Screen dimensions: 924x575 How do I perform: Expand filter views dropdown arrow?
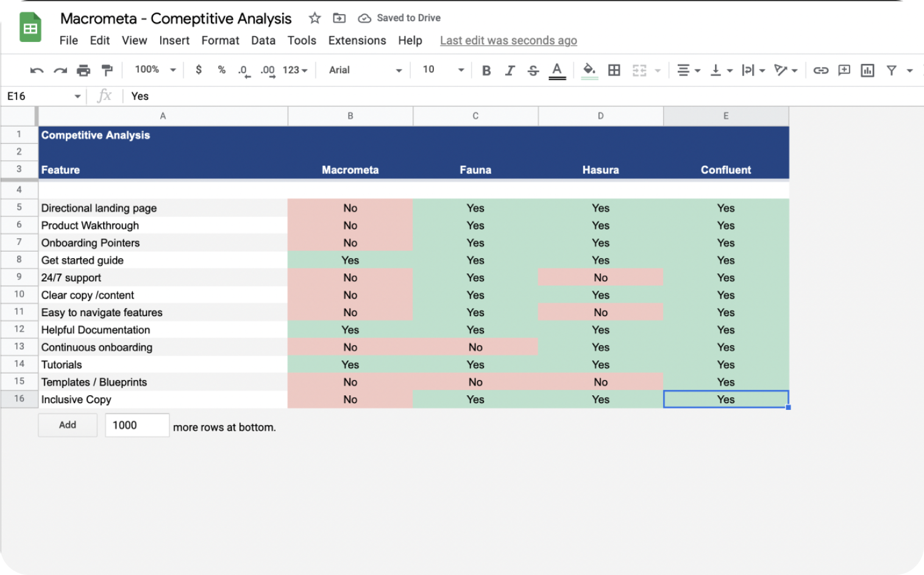tap(909, 71)
